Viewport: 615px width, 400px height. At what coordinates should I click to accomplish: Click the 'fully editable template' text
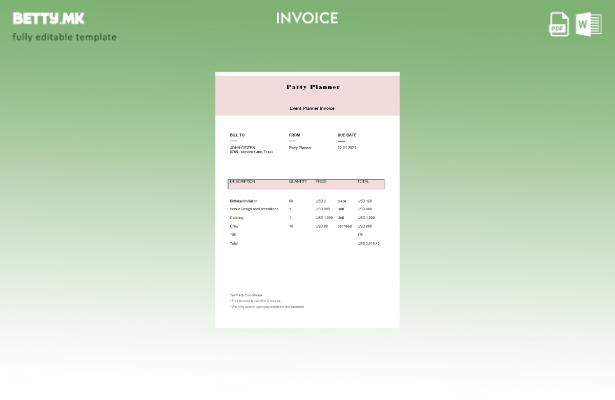[64, 37]
